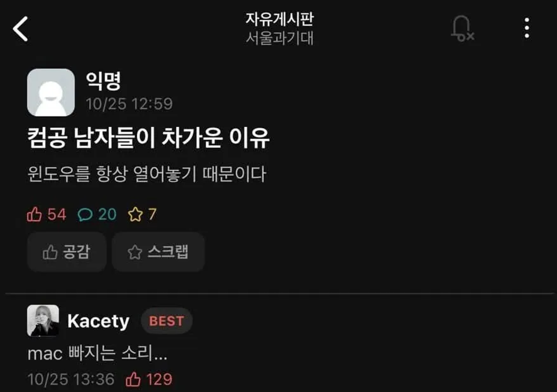This screenshot has height=392, width=557.
Task: Click the post title 컴공 남자들이 차가운 이유
Action: coord(149,139)
